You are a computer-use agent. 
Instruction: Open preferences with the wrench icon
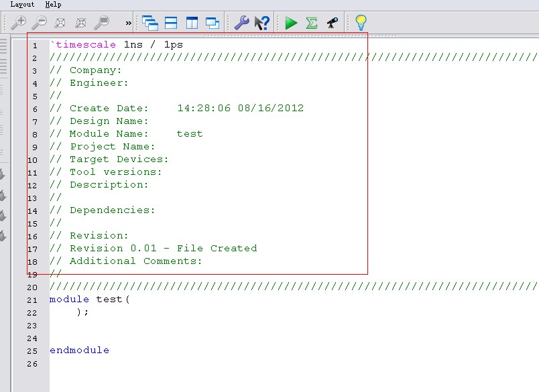coord(241,23)
